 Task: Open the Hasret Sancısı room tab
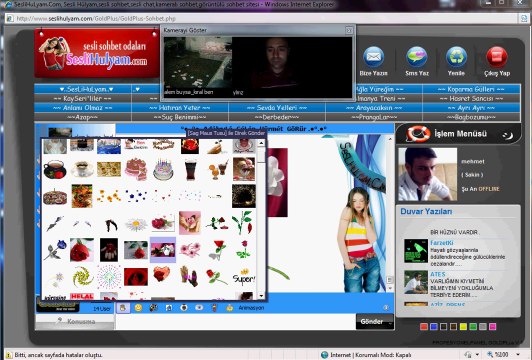pos(471,98)
